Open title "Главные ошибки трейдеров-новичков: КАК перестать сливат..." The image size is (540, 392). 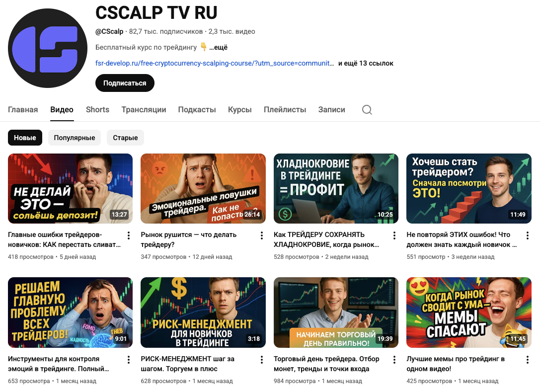click(x=65, y=239)
